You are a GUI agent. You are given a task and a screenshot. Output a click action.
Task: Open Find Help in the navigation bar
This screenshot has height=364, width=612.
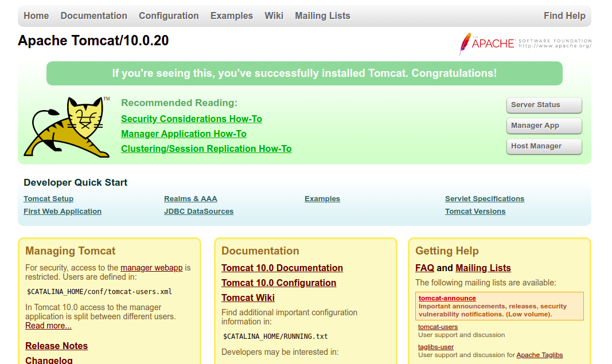coord(564,15)
